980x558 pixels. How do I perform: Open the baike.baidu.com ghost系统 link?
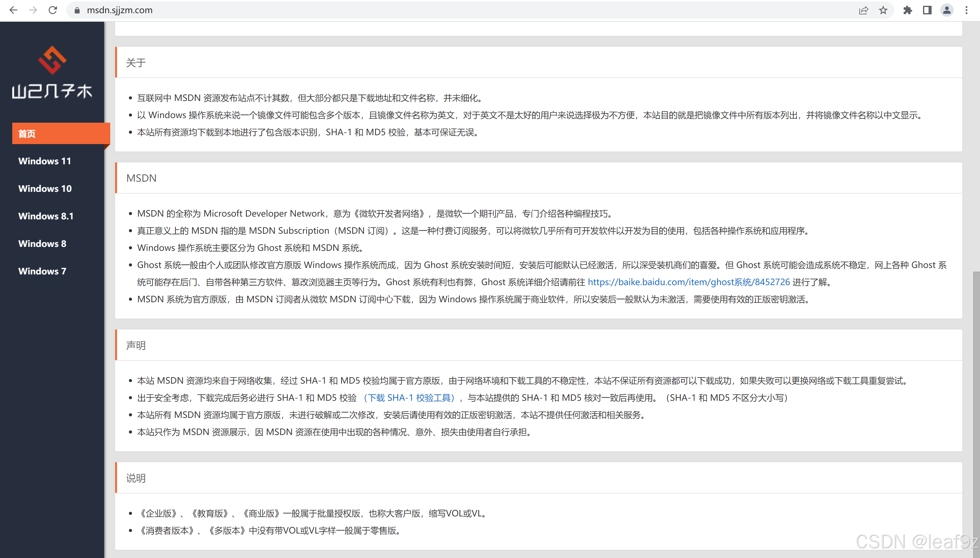[688, 282]
